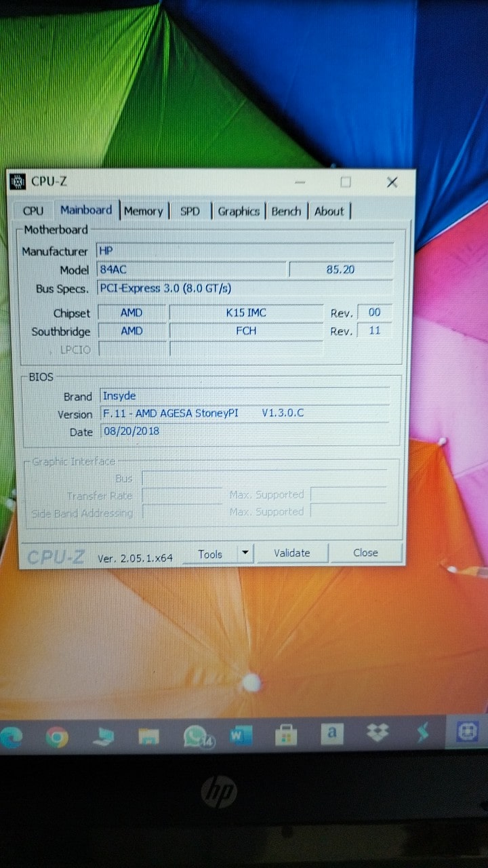The width and height of the screenshot is (488, 868).
Task: Click the Tools button
Action: pyautogui.click(x=210, y=554)
